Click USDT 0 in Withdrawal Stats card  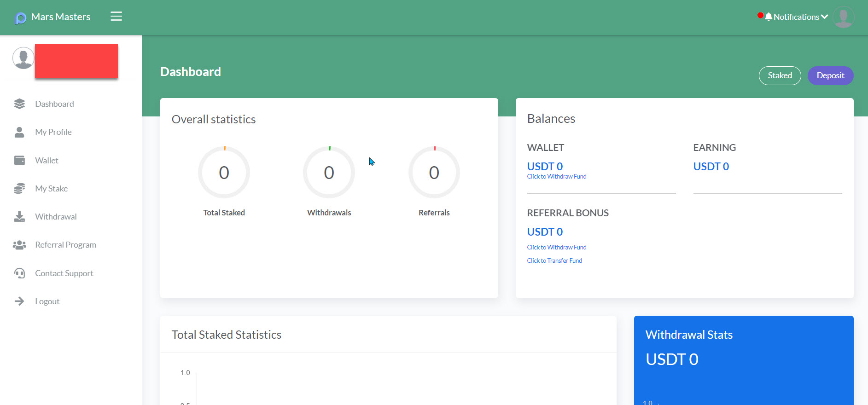click(x=672, y=359)
